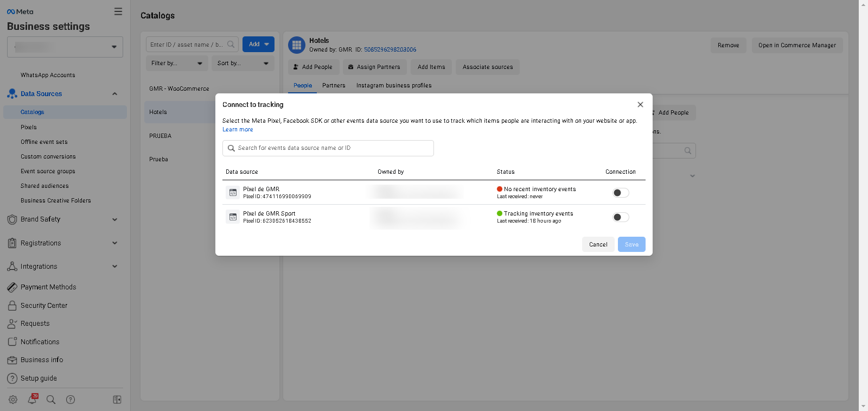Open Event source groups
Image resolution: width=868 pixels, height=411 pixels.
[48, 171]
